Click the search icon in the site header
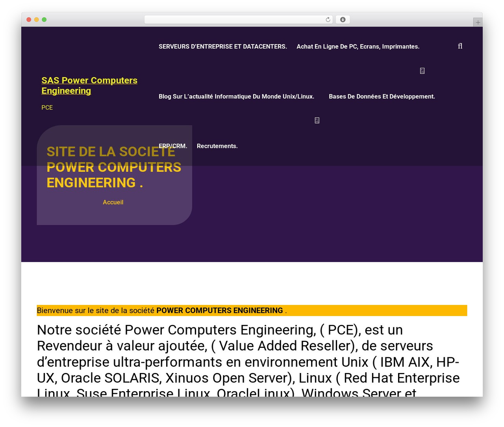Viewport: 504px width, 427px height. [460, 46]
